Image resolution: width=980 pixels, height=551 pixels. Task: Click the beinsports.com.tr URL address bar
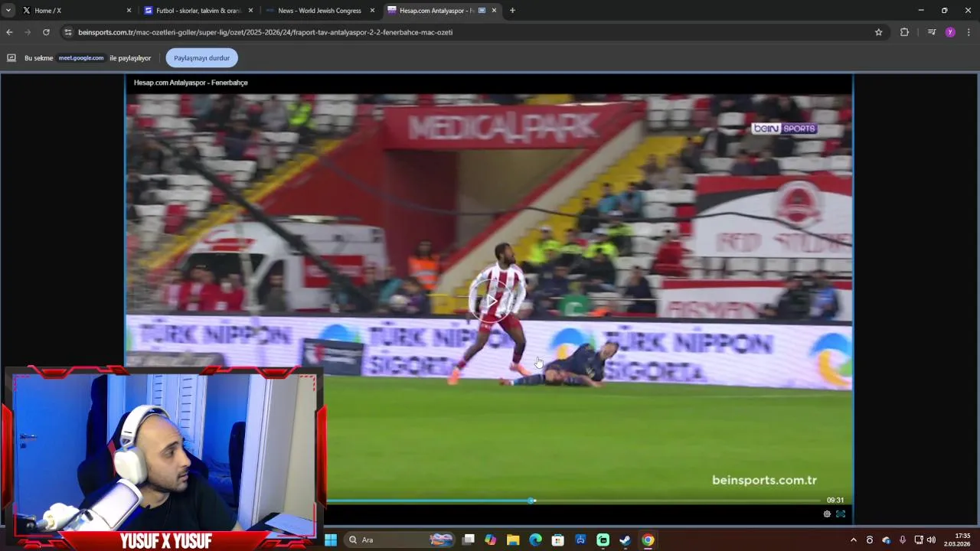tap(475, 32)
